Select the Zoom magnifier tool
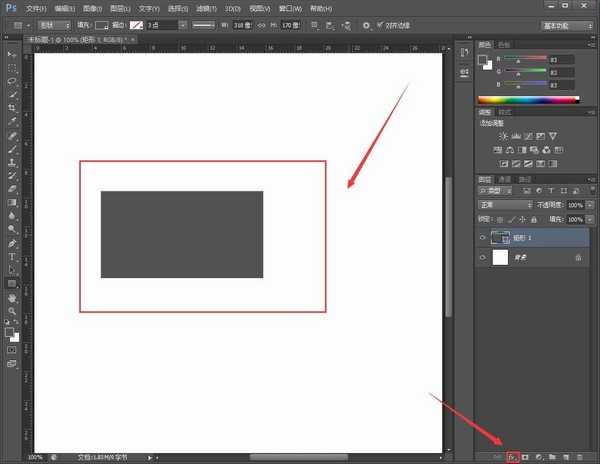The height and width of the screenshot is (464, 600). (12, 311)
